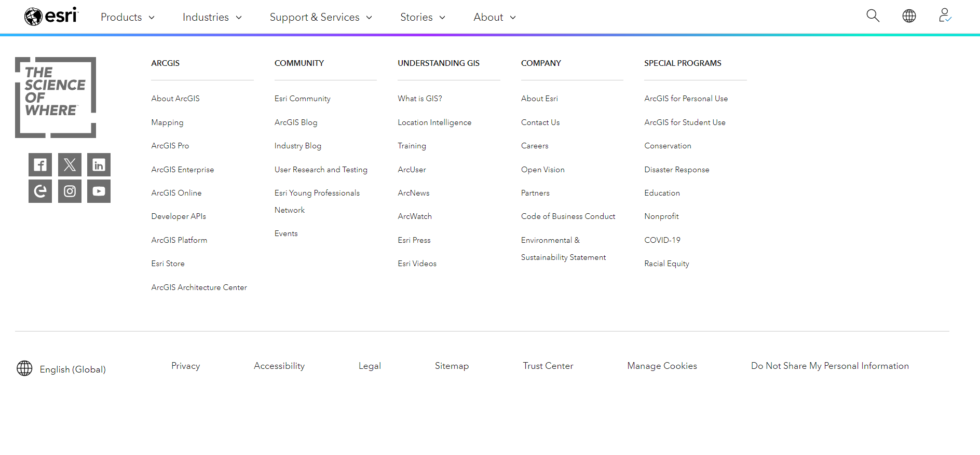
Task: Visit Developer APIs link
Action: coord(179,216)
